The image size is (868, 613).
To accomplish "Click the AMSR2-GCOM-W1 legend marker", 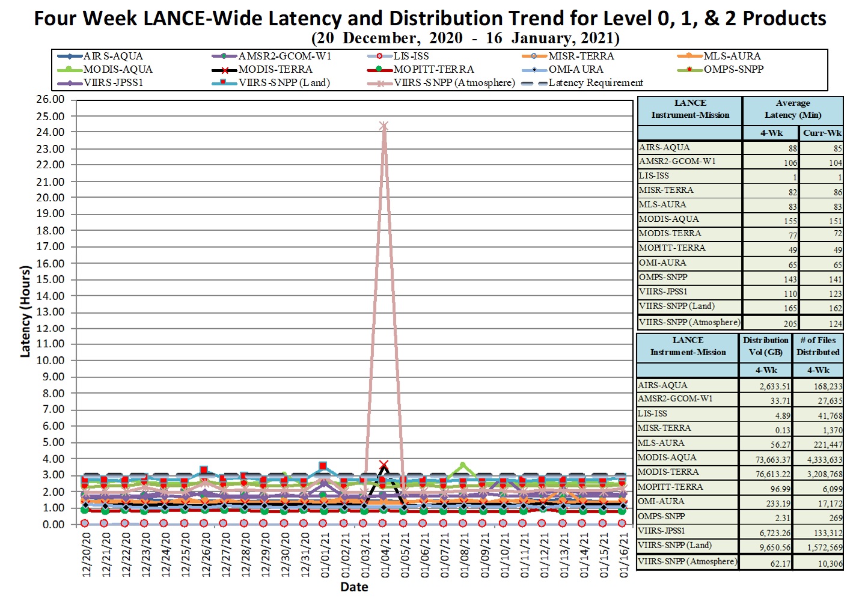I will tap(224, 56).
